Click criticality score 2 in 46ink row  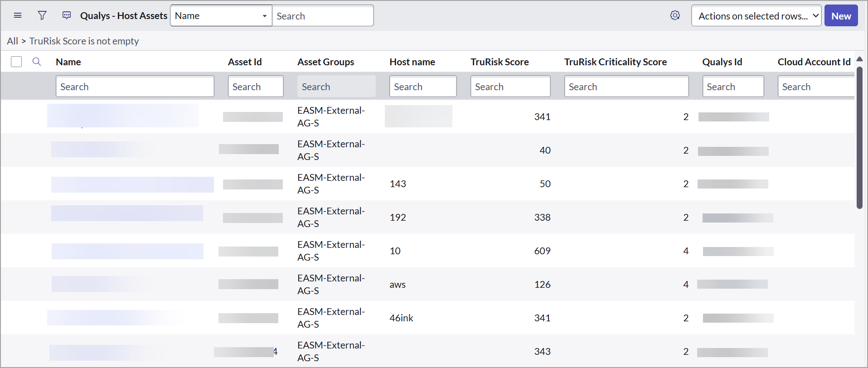(686, 318)
